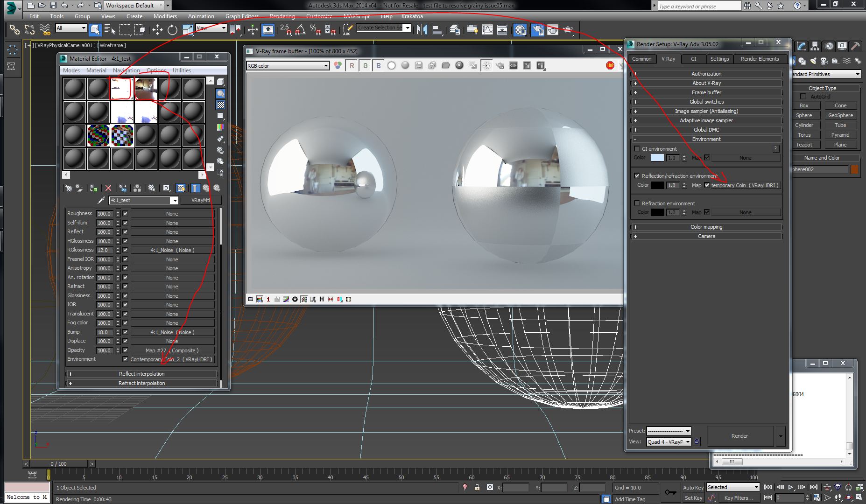The image size is (866, 504).
Task: Open the Mirror tool
Action: (422, 30)
